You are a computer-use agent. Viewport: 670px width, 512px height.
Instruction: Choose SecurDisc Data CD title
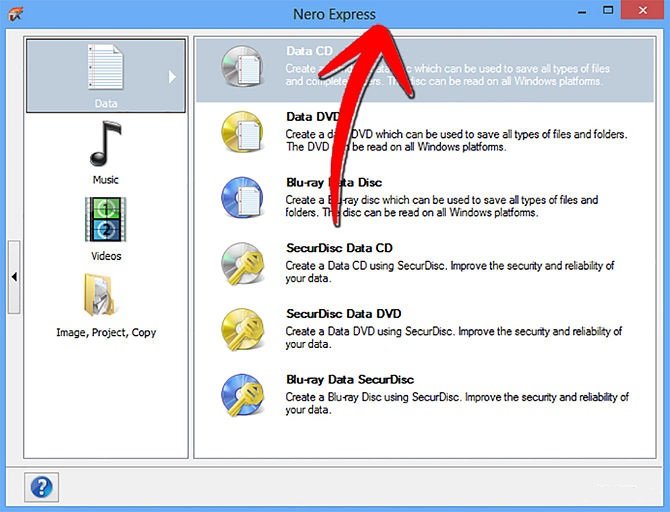339,248
